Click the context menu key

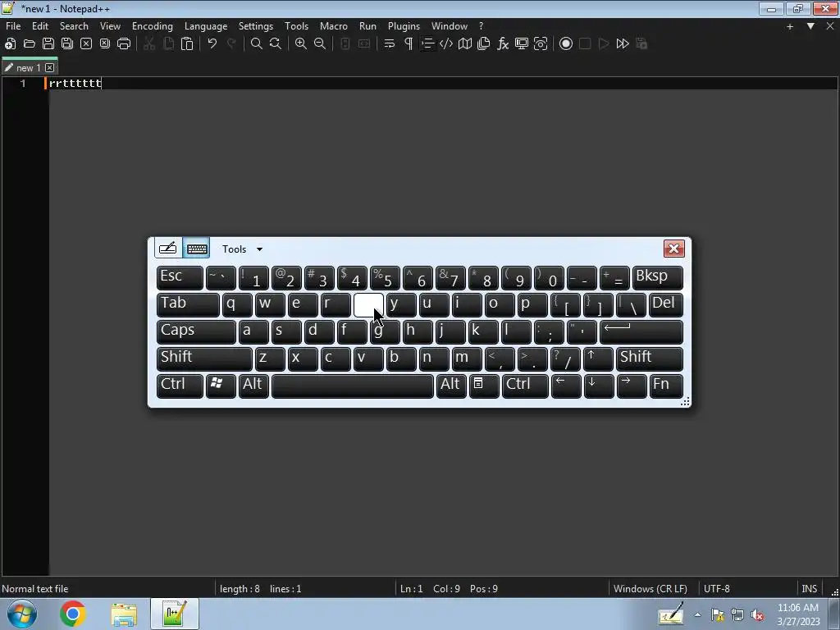point(484,386)
